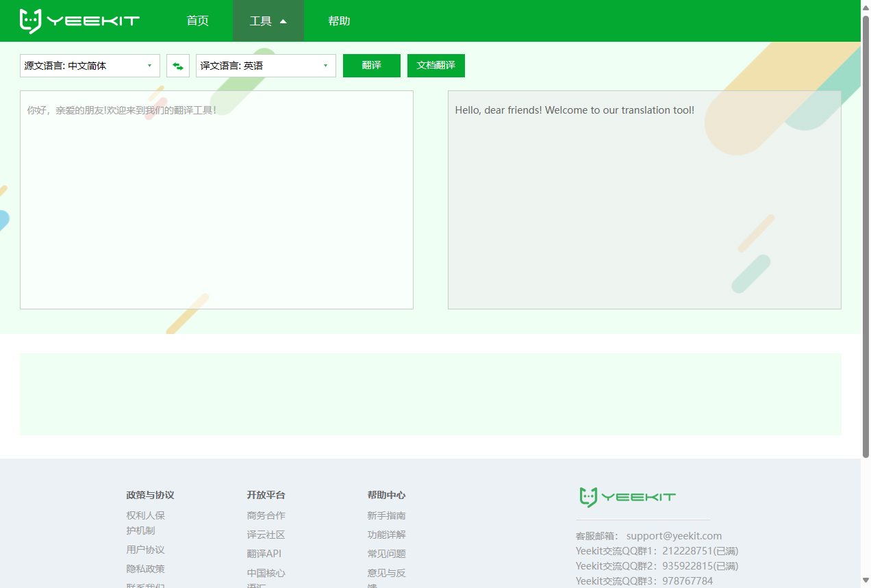Open the 翻译API link

coord(264,553)
